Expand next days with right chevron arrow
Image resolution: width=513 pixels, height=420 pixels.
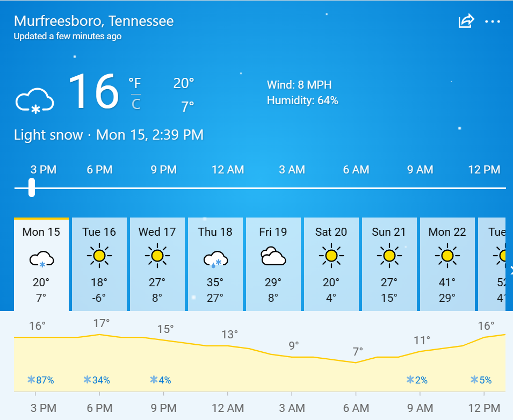tap(511, 270)
